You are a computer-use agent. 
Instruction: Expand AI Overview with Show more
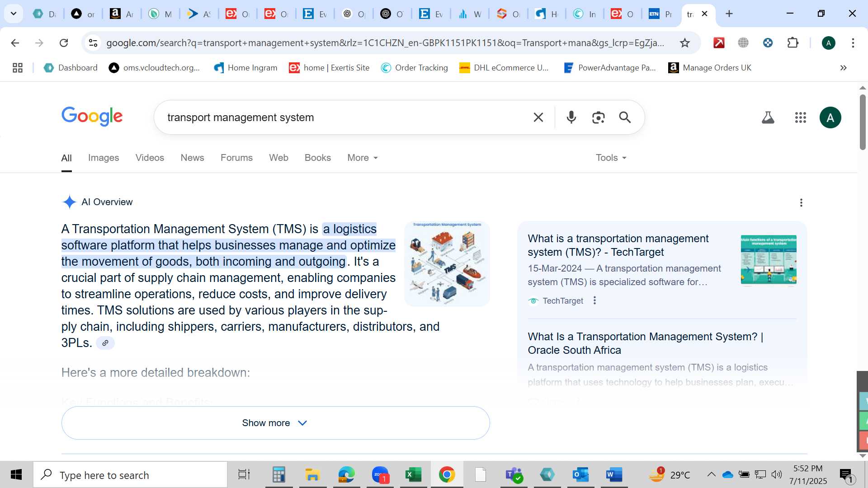point(275,423)
